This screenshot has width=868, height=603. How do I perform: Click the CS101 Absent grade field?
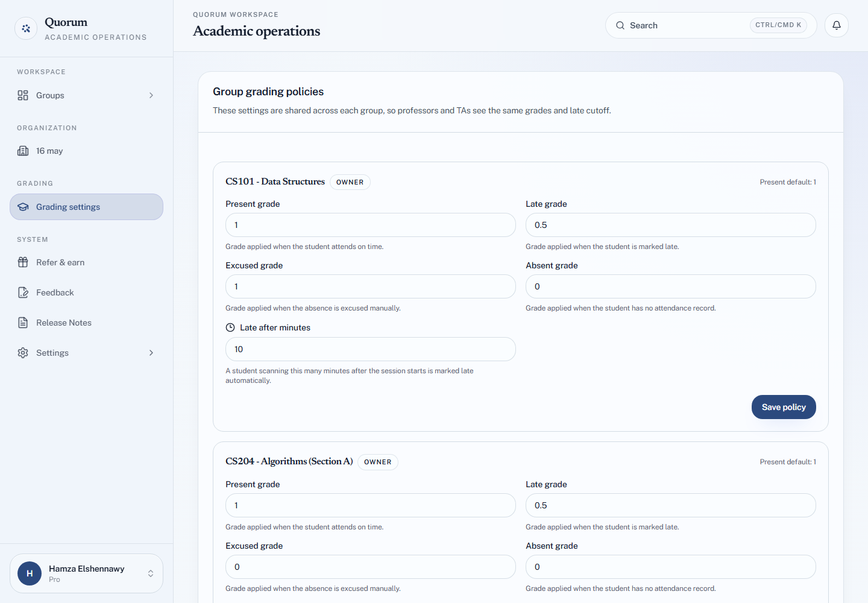point(671,286)
